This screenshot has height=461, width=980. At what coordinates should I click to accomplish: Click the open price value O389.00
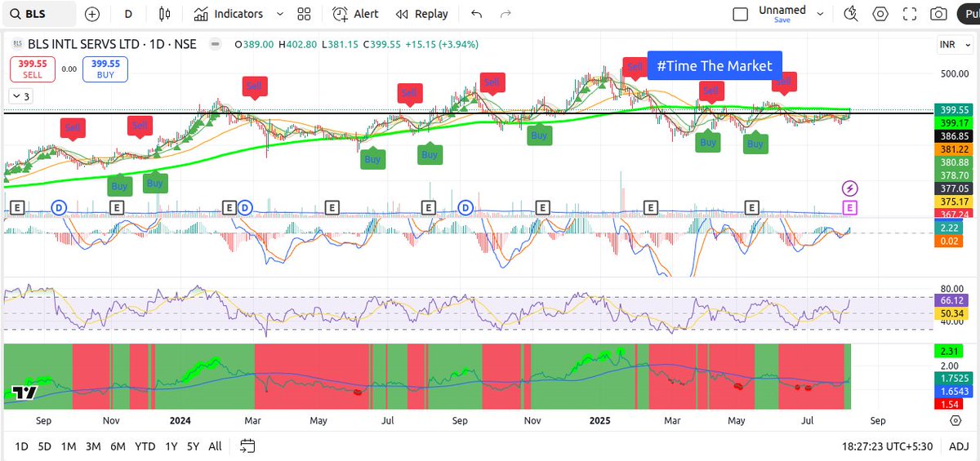pos(254,45)
